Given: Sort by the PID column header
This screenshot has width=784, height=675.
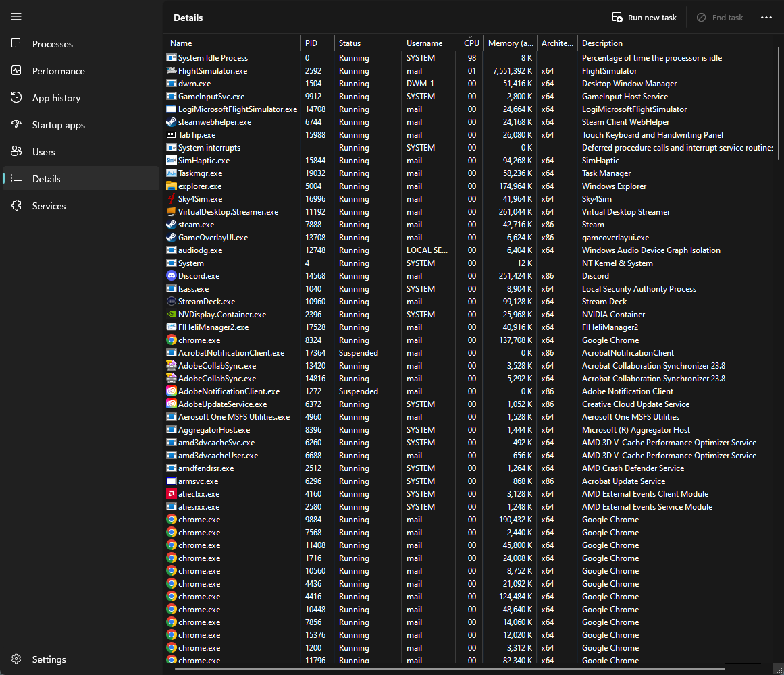Looking at the screenshot, I should click(x=317, y=43).
